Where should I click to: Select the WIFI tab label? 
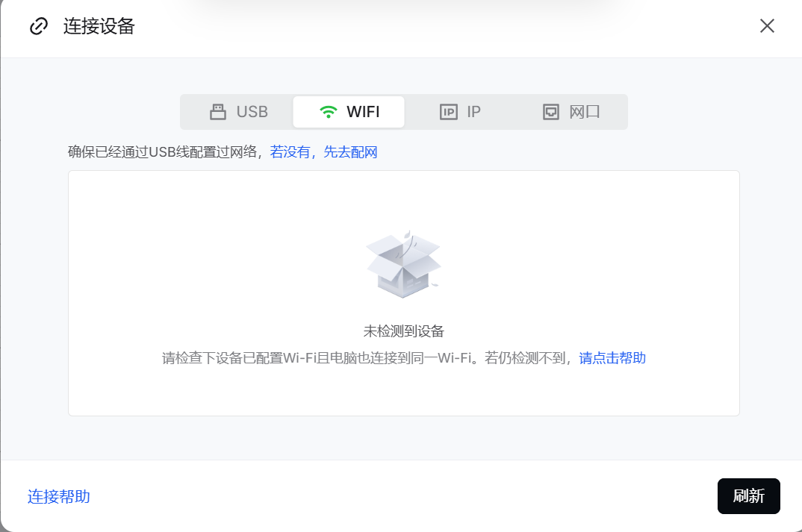point(363,112)
